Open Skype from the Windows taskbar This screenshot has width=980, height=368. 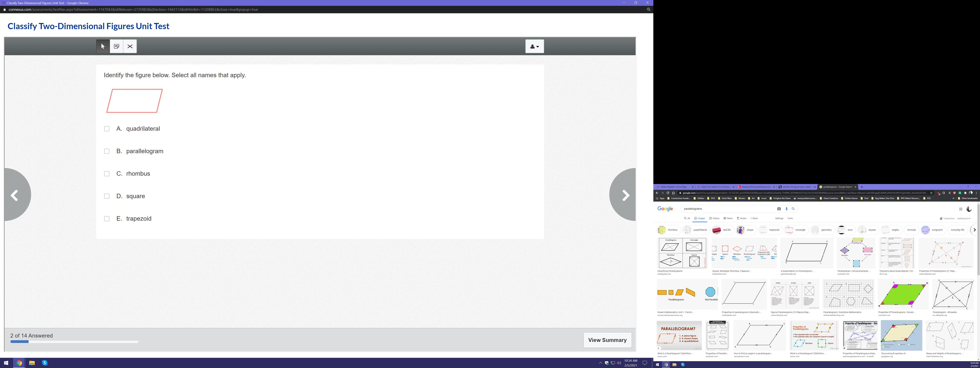tap(45, 363)
